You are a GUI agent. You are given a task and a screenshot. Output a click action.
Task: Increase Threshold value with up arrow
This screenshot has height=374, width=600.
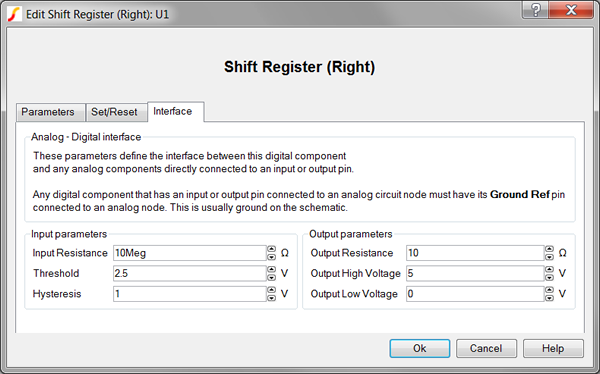pos(271,269)
